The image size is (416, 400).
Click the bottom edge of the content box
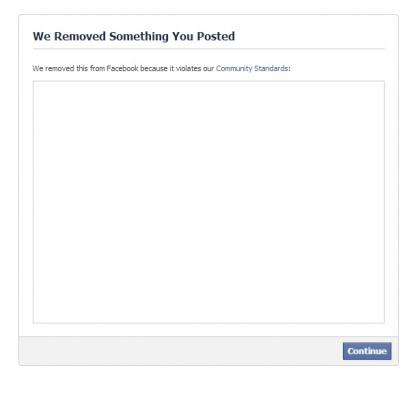(x=209, y=323)
